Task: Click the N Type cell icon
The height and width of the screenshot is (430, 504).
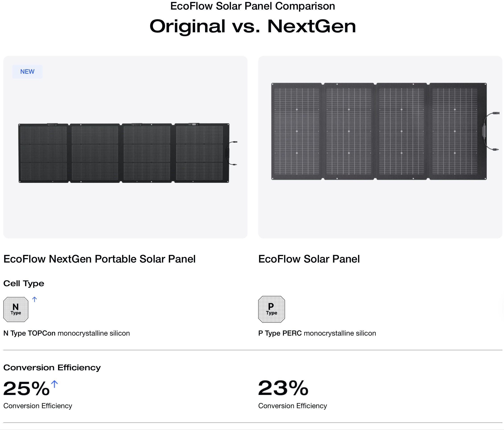Action: click(x=16, y=310)
